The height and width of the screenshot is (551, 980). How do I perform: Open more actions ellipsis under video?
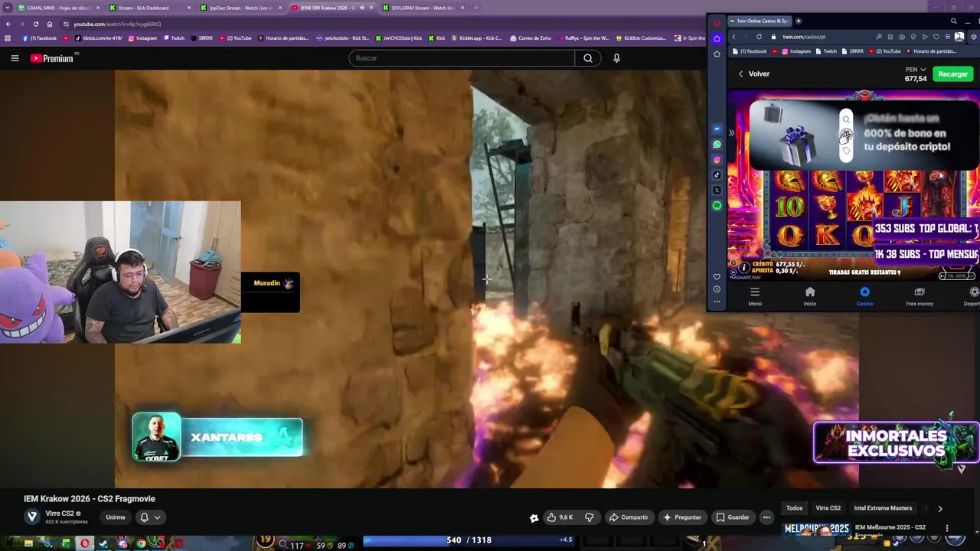pos(766,517)
